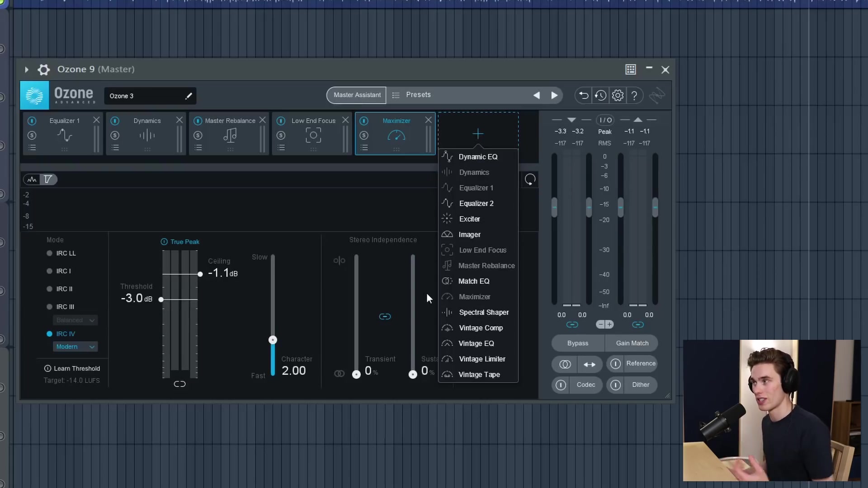This screenshot has width=868, height=488.
Task: Open Equalizer 1 module preset list
Action: (32, 148)
